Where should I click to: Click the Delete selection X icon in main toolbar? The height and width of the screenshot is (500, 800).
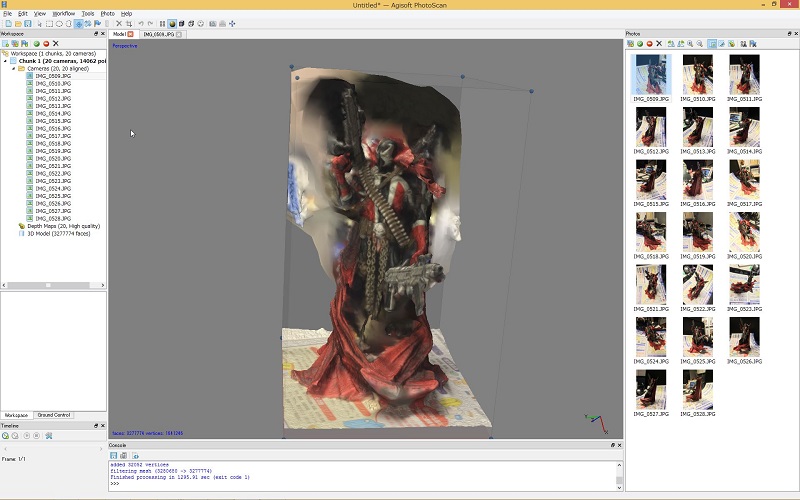click(x=119, y=23)
